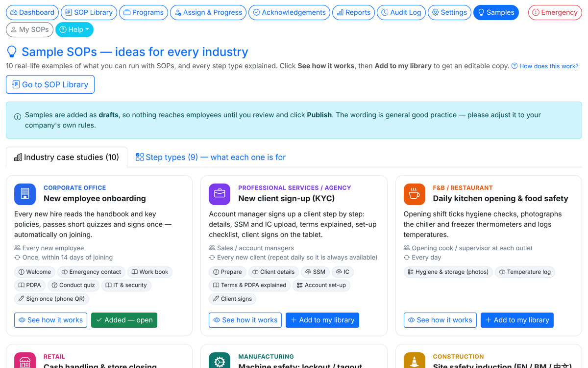Click the purple briefcase icon for Professional Services
The height and width of the screenshot is (368, 588).
220,194
